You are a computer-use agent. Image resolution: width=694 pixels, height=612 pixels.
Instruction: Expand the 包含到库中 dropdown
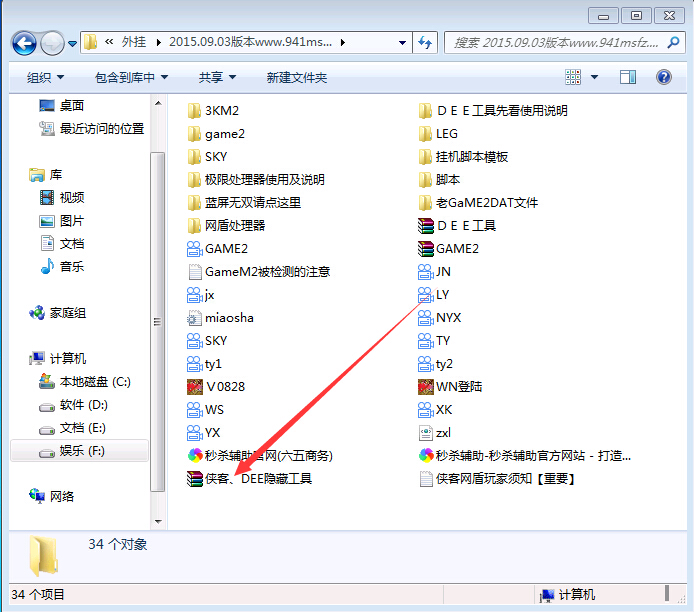point(130,77)
